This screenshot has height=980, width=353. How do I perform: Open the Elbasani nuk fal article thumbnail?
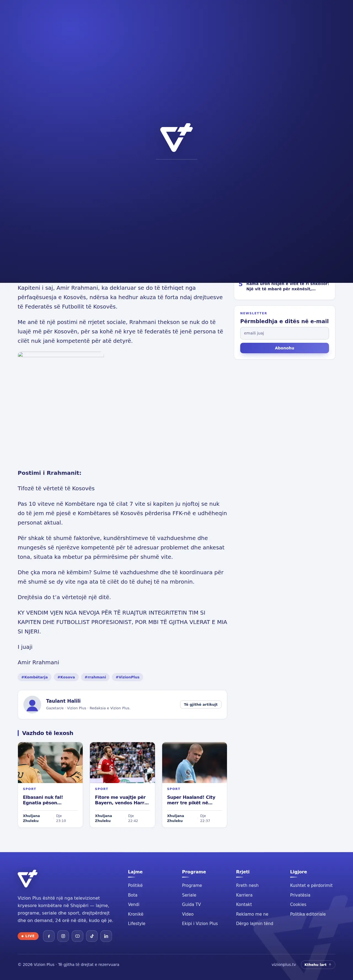point(50,762)
